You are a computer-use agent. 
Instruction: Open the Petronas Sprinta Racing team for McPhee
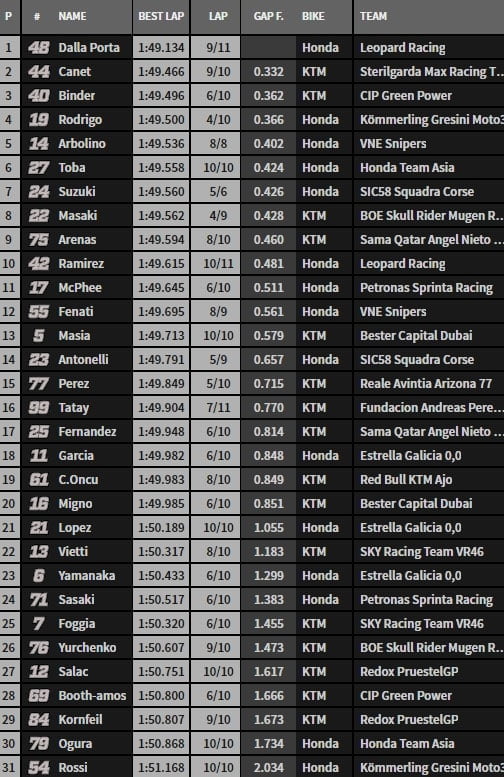point(426,288)
